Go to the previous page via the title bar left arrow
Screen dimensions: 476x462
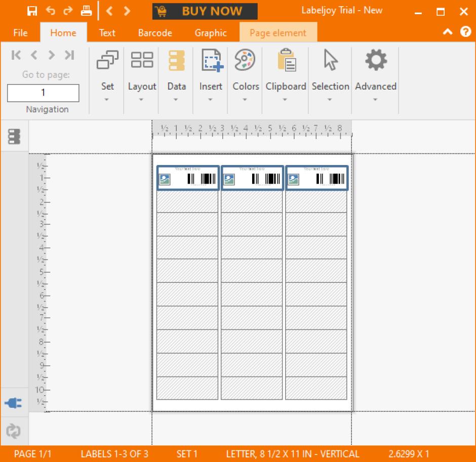tap(109, 11)
